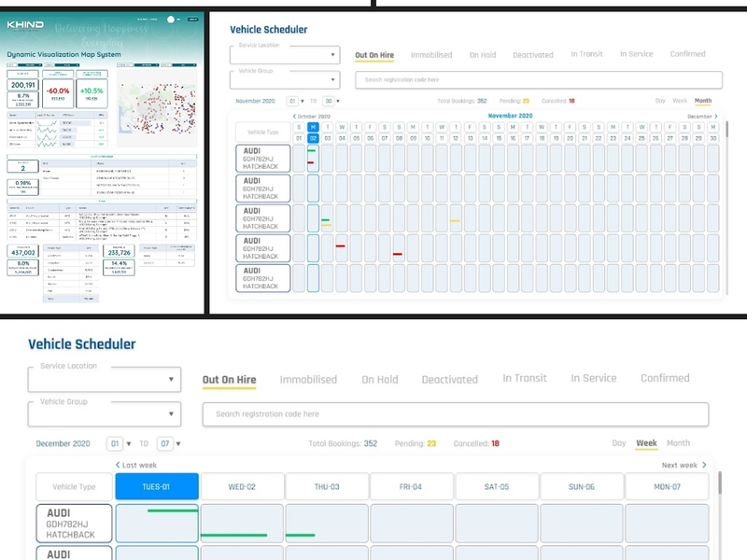Click Total Bookings 352 in month view

[x=462, y=101]
